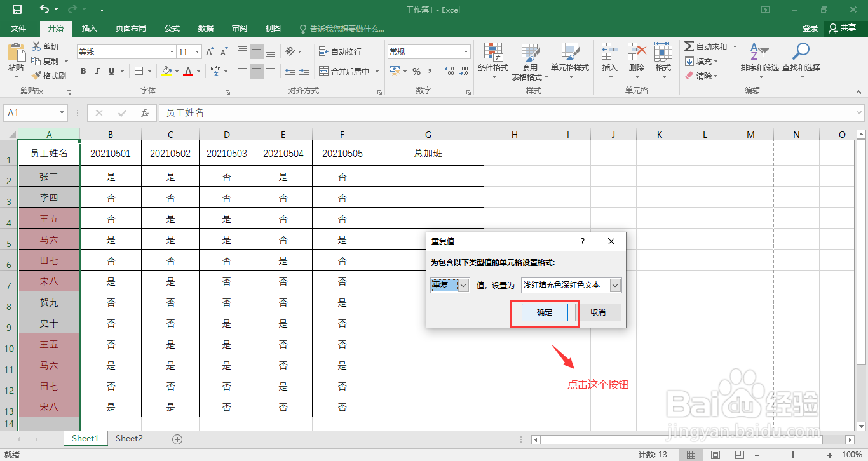Click the 确定 button in dialog
Viewport: 868px width, 461px height.
click(545, 312)
